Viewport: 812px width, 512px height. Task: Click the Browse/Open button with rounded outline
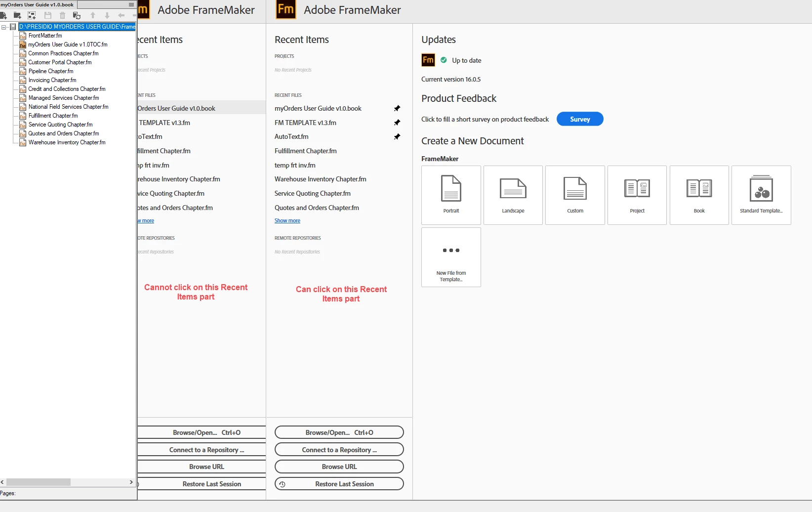click(339, 432)
